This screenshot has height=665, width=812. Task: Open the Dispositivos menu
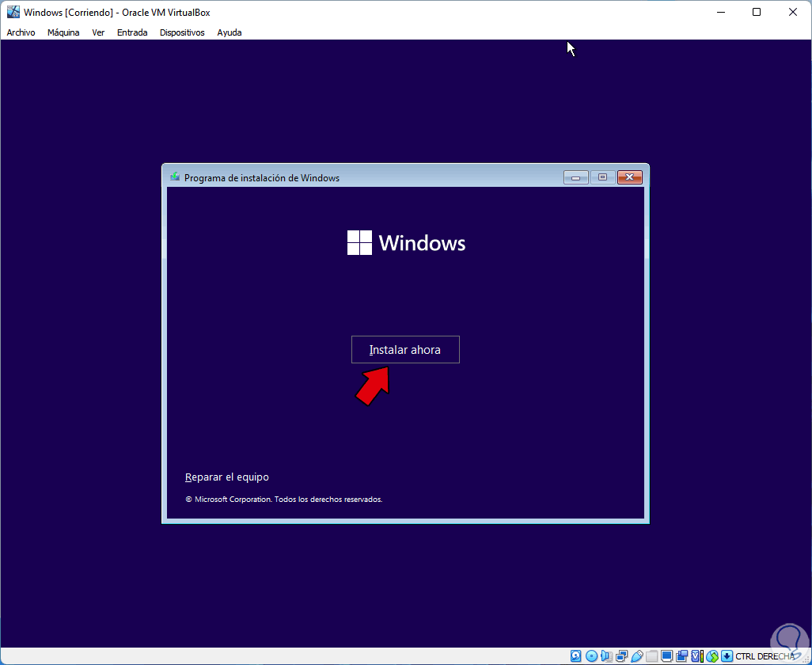pos(182,32)
